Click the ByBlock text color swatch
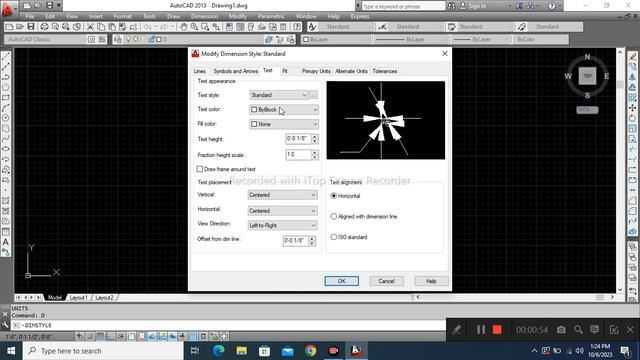 click(254, 110)
